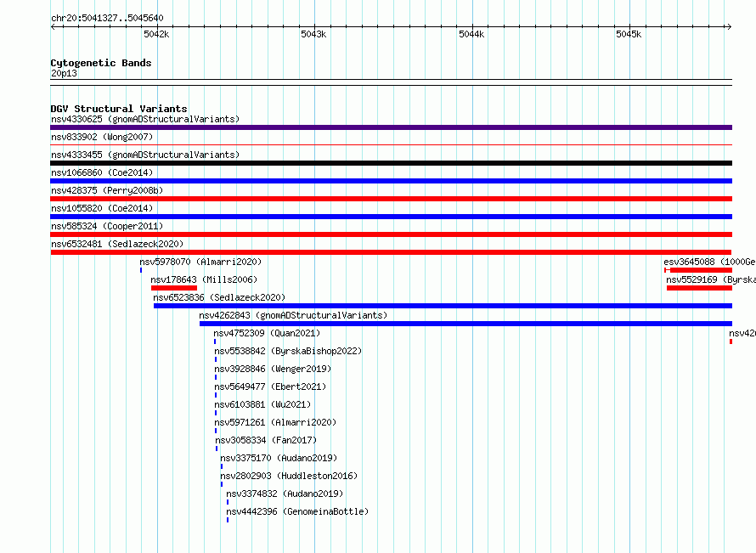Click the 5045k ruler tick label
The width and height of the screenshot is (756, 553).
[x=629, y=34]
